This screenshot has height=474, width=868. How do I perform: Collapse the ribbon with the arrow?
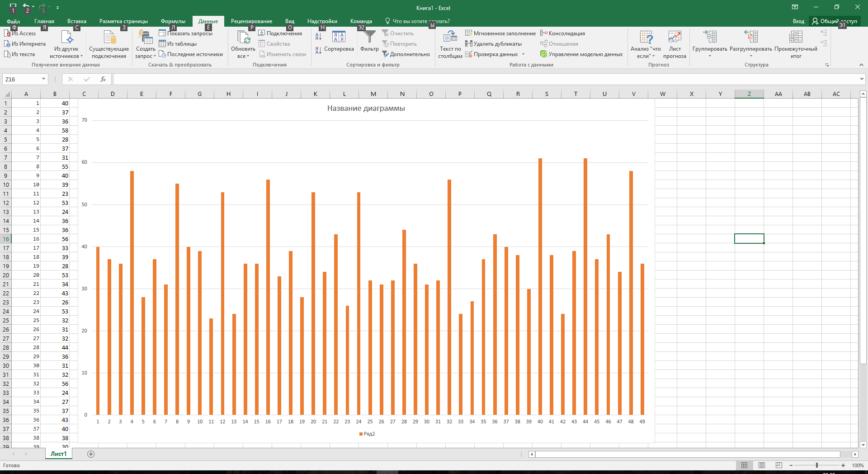[861, 65]
